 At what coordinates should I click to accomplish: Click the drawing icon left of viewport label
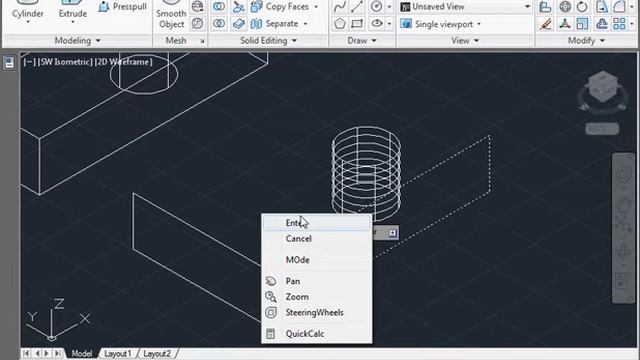[9, 62]
